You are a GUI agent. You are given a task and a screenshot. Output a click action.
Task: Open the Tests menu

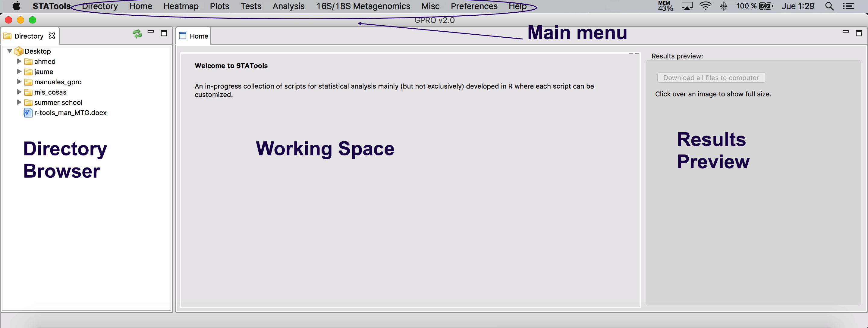[x=251, y=6]
